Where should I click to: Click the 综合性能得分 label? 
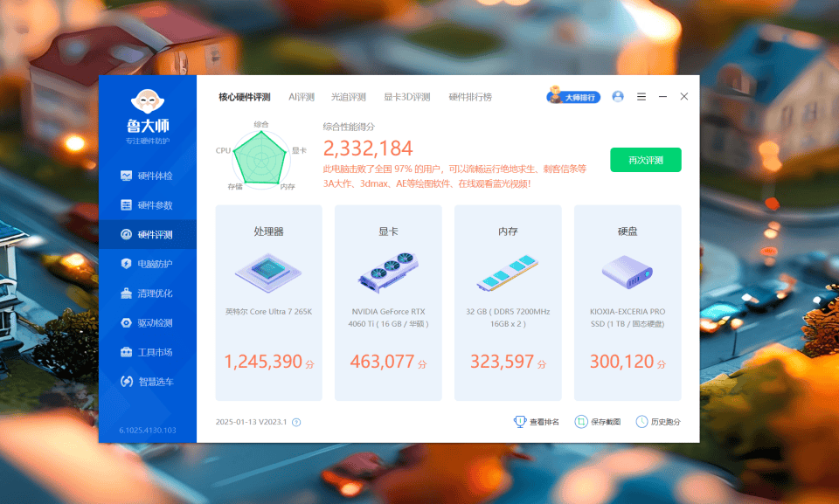(x=349, y=127)
